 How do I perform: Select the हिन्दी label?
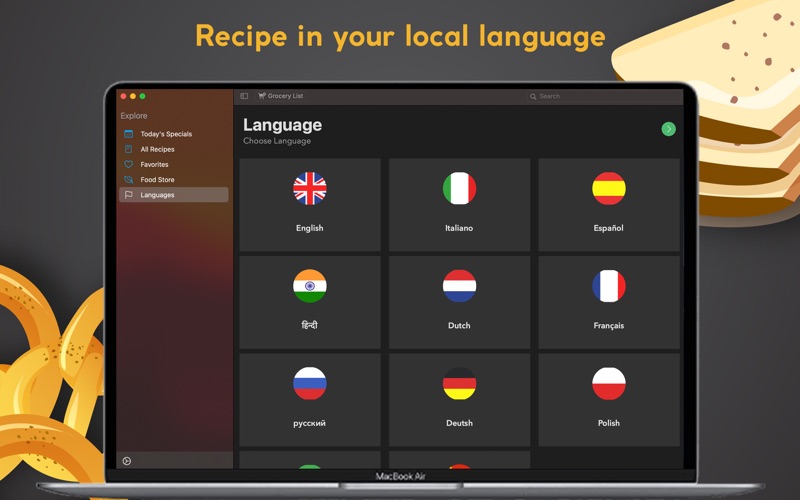(x=310, y=325)
